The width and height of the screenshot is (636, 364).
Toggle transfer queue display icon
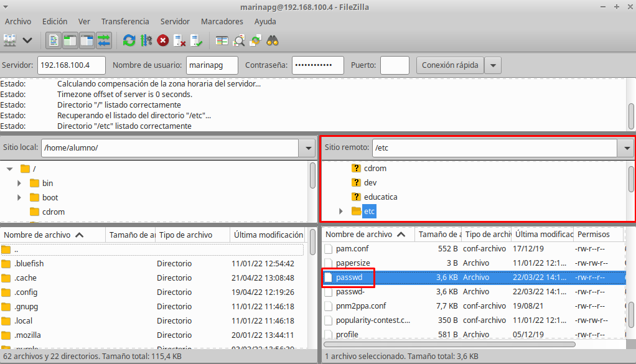tap(104, 40)
